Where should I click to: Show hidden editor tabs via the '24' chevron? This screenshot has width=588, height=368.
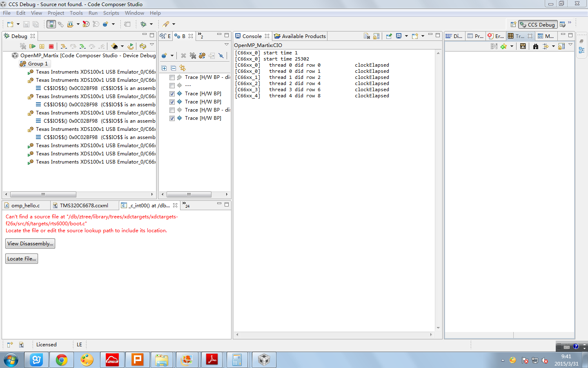(186, 204)
